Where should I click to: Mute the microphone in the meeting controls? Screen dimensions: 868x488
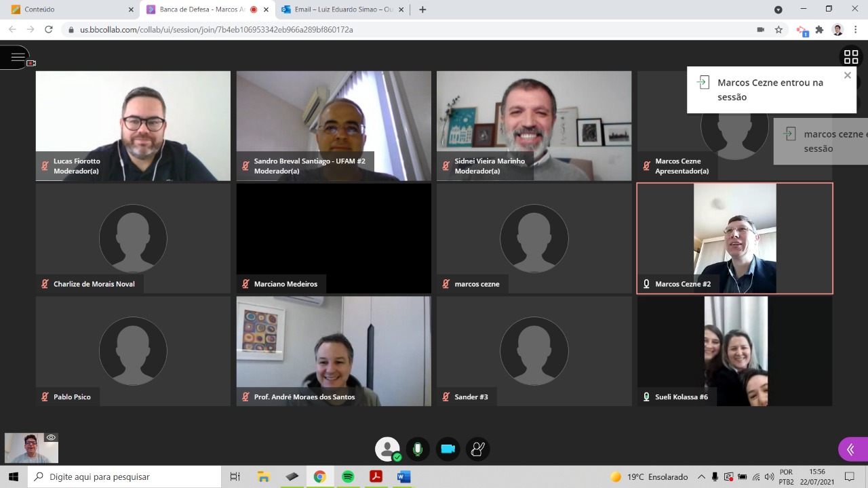[x=418, y=449]
